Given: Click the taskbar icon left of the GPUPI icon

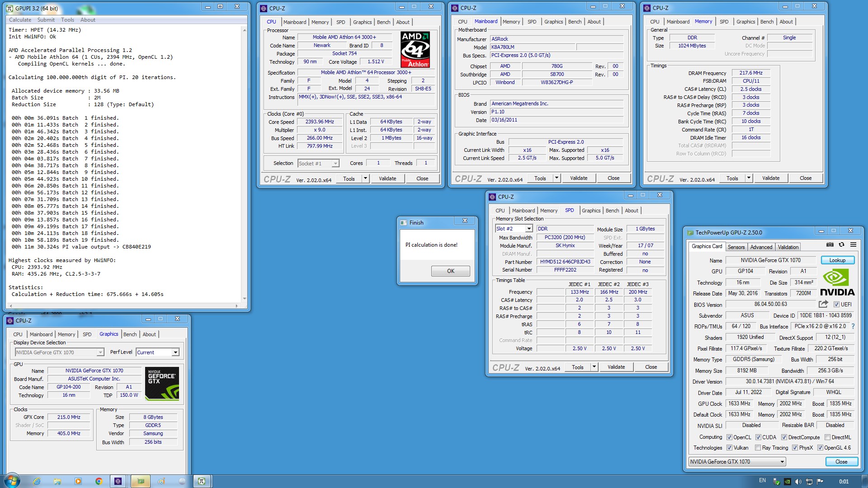Looking at the screenshot, I should (182, 481).
